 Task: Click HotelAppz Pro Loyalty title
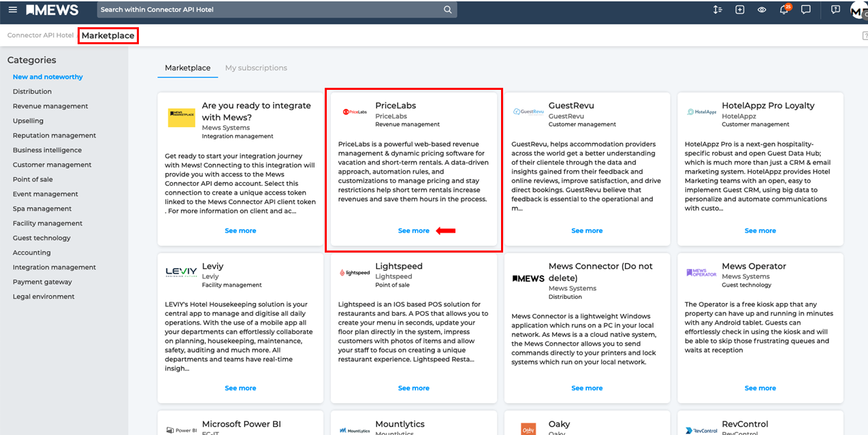(x=768, y=106)
